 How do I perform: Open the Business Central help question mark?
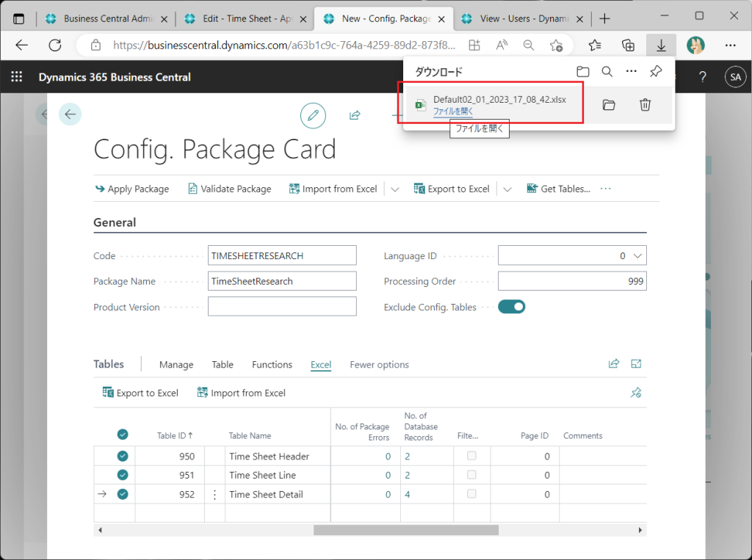pos(703,77)
